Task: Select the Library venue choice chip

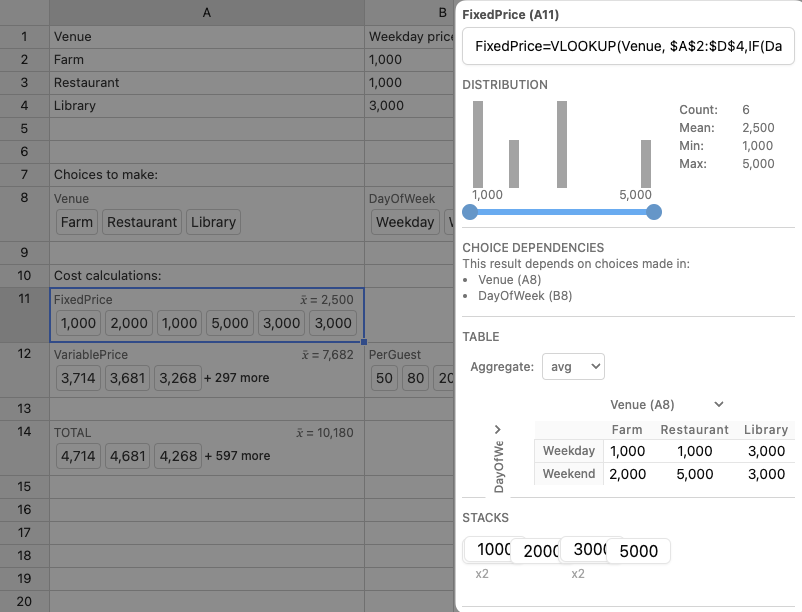Action: click(213, 223)
